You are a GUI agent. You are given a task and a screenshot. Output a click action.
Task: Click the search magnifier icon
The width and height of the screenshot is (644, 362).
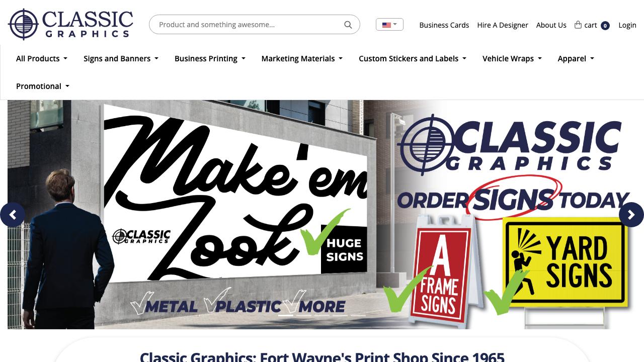(348, 25)
